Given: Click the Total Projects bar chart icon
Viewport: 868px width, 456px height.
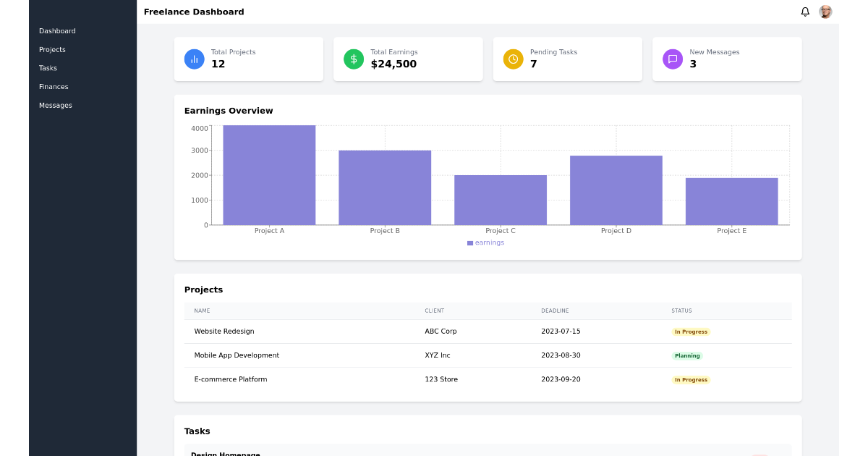Looking at the screenshot, I should point(194,59).
